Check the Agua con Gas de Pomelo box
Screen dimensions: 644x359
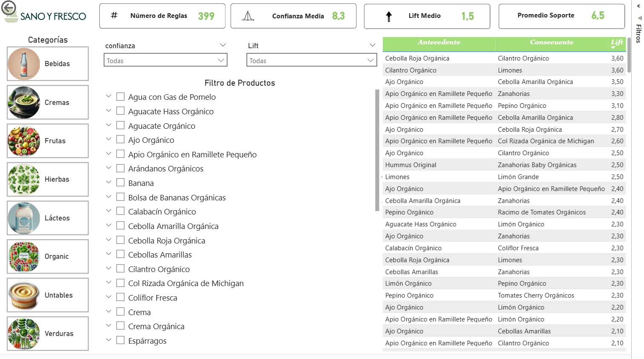[x=121, y=97]
